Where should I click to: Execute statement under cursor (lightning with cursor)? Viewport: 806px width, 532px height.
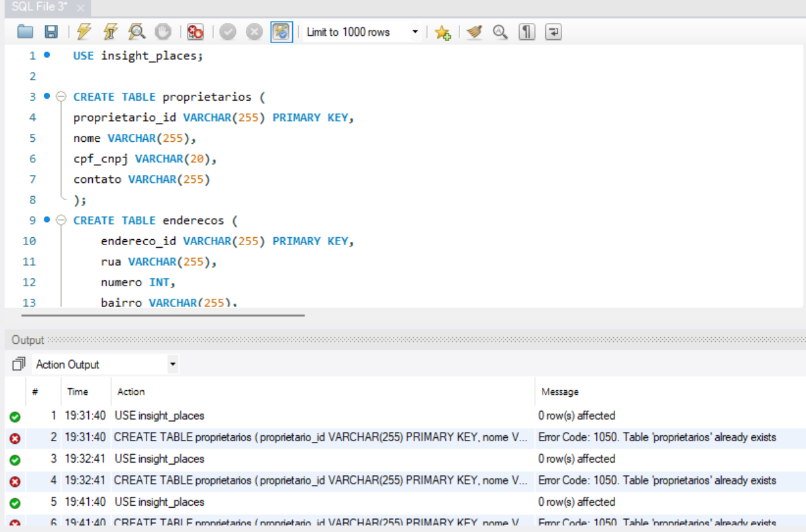[x=110, y=32]
